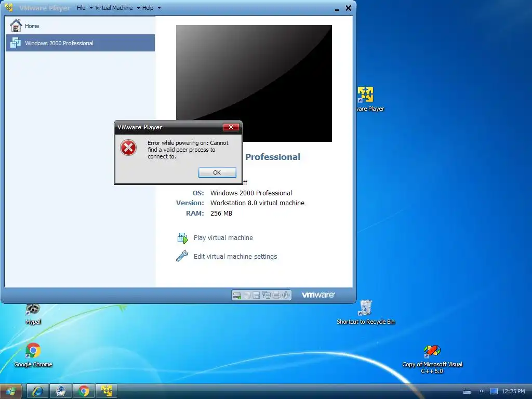Click the VMware Player title bar icon
Image resolution: width=532 pixels, height=399 pixels.
[9, 7]
